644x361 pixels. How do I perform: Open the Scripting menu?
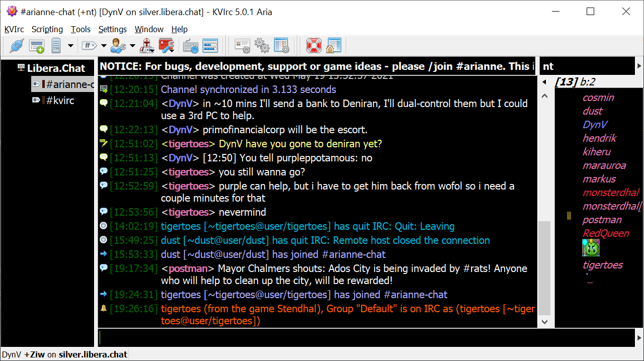coord(47,29)
